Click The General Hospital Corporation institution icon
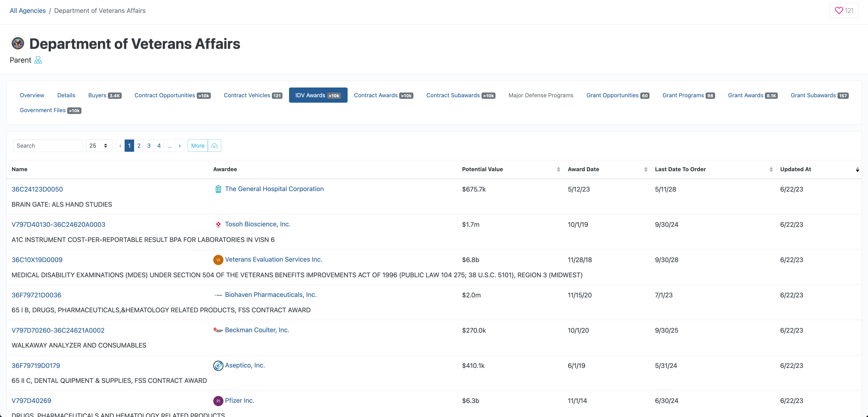The width and height of the screenshot is (868, 417). (218, 189)
